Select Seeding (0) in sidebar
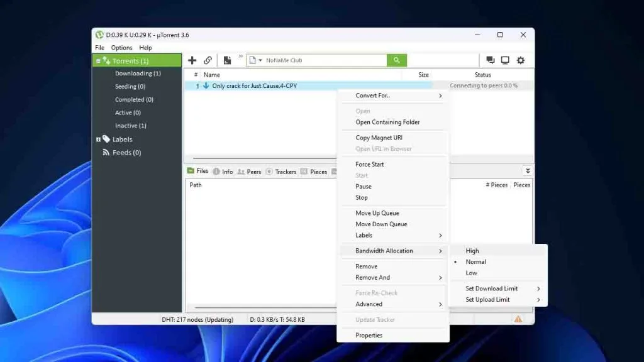 click(x=130, y=87)
